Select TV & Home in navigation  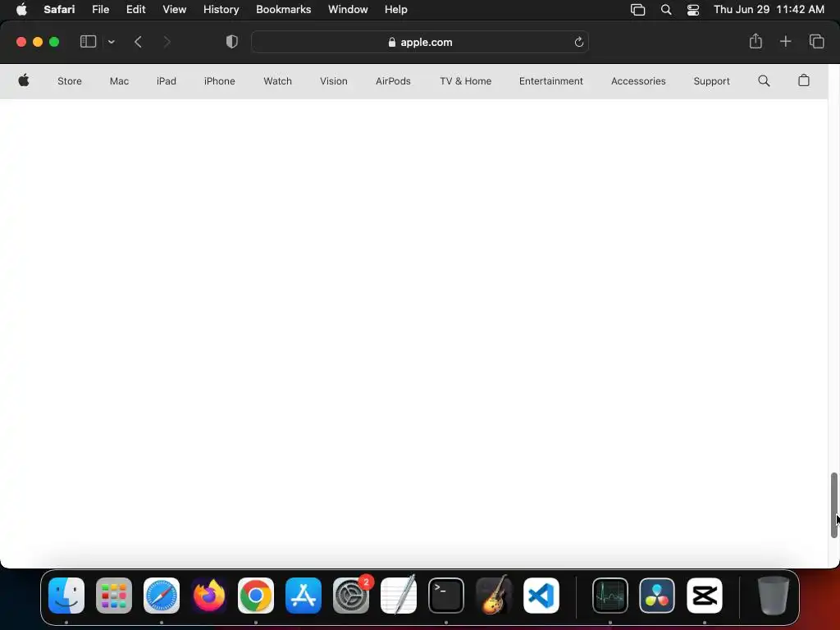tap(466, 81)
